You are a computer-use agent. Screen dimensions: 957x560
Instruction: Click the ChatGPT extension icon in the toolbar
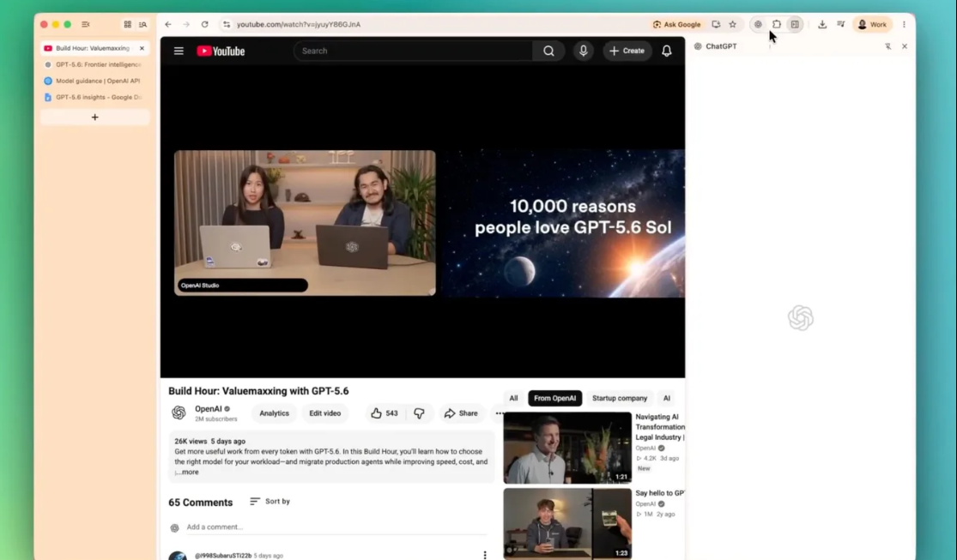(x=757, y=24)
